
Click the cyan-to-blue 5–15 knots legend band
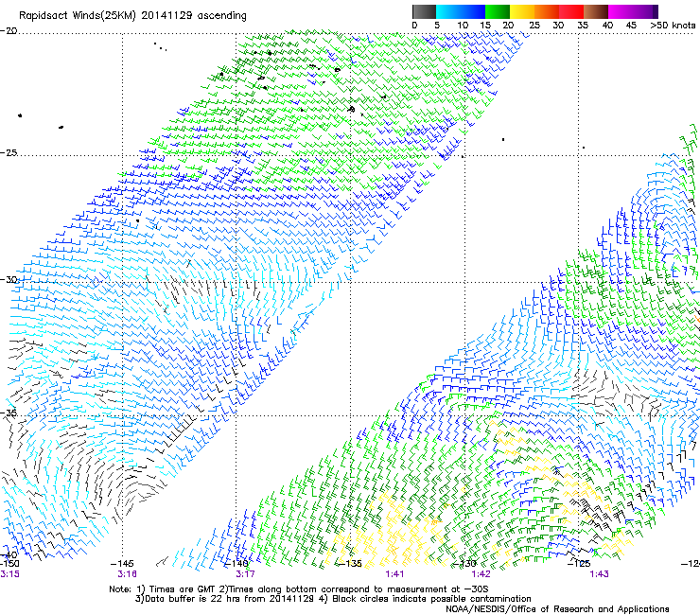[x=461, y=11]
